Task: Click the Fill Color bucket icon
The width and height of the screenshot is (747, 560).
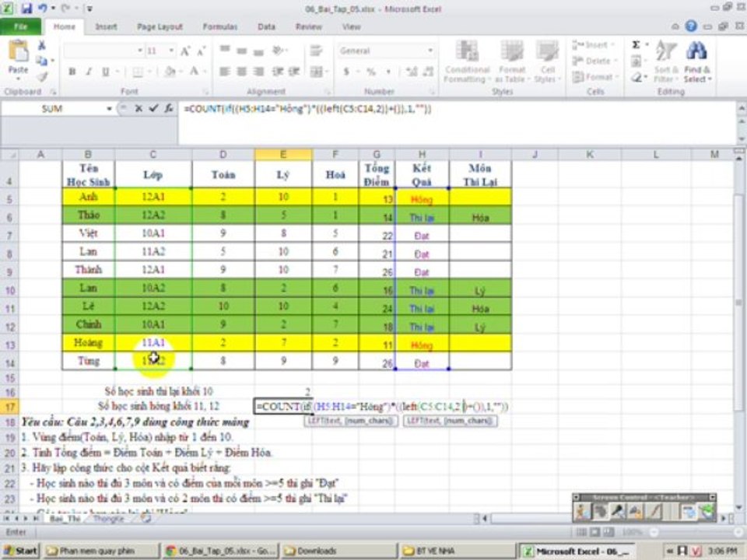Action: [x=169, y=72]
